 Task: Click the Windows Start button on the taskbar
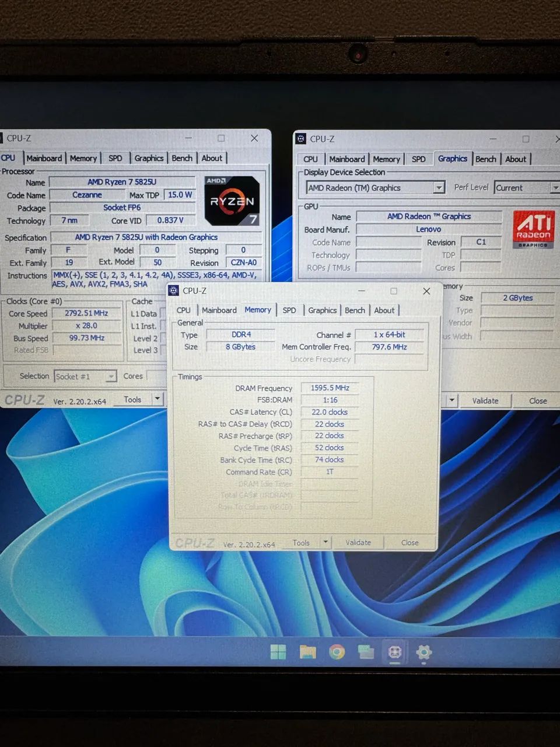278,652
